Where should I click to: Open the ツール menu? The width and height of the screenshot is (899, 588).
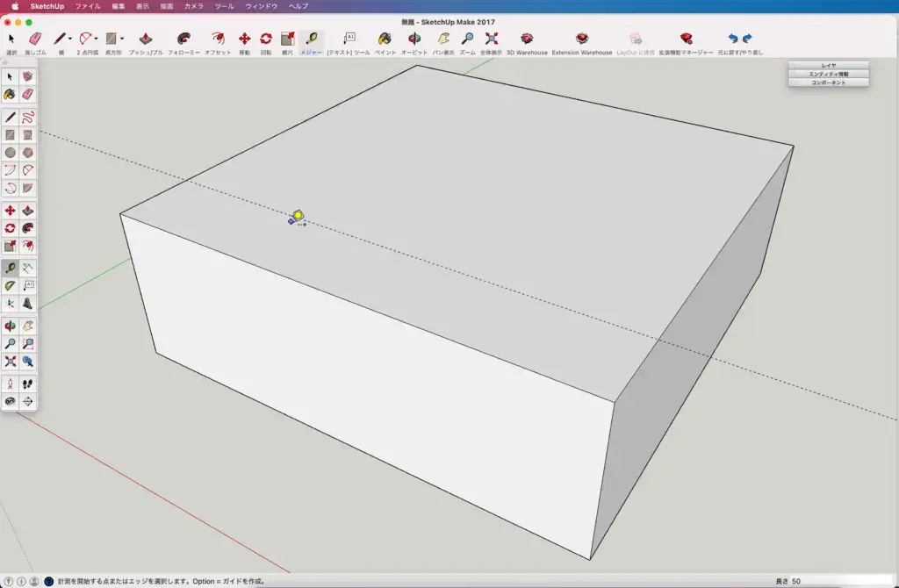click(x=224, y=6)
